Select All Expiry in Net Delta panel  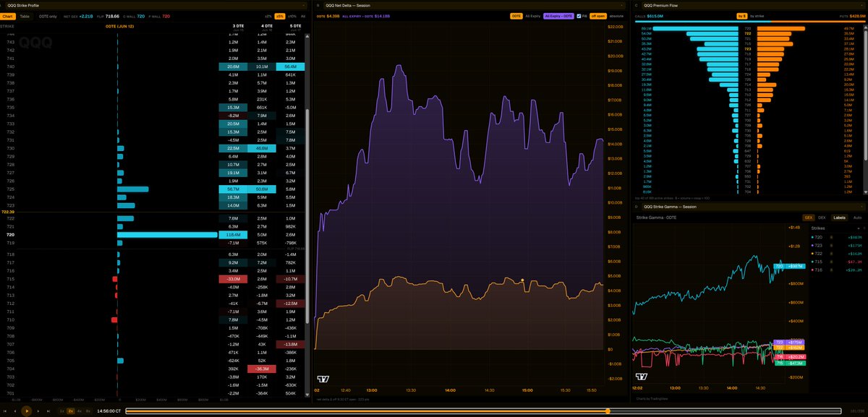click(532, 16)
